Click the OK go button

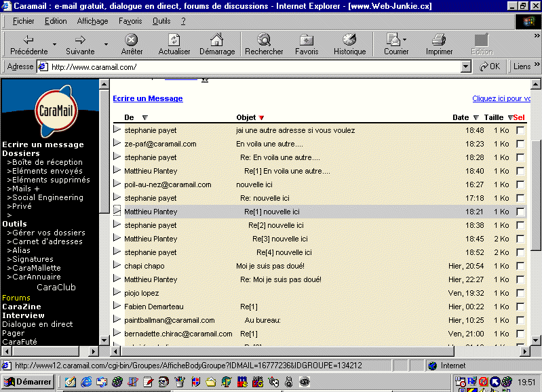click(490, 66)
